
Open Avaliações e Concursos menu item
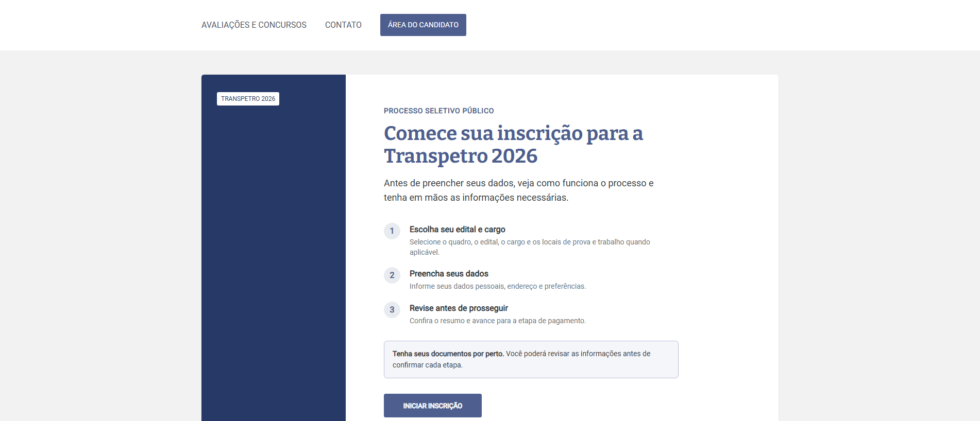254,25
